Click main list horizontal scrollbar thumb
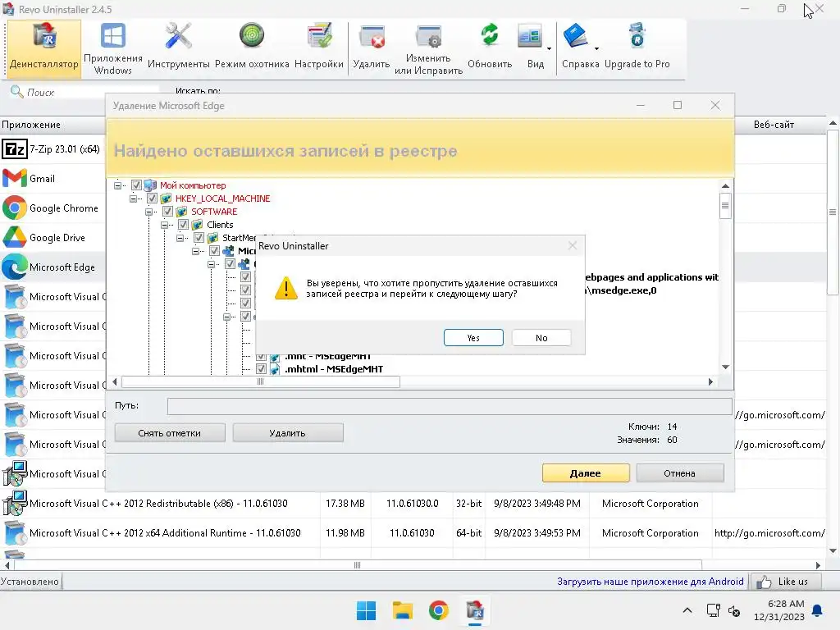 pyautogui.click(x=358, y=564)
